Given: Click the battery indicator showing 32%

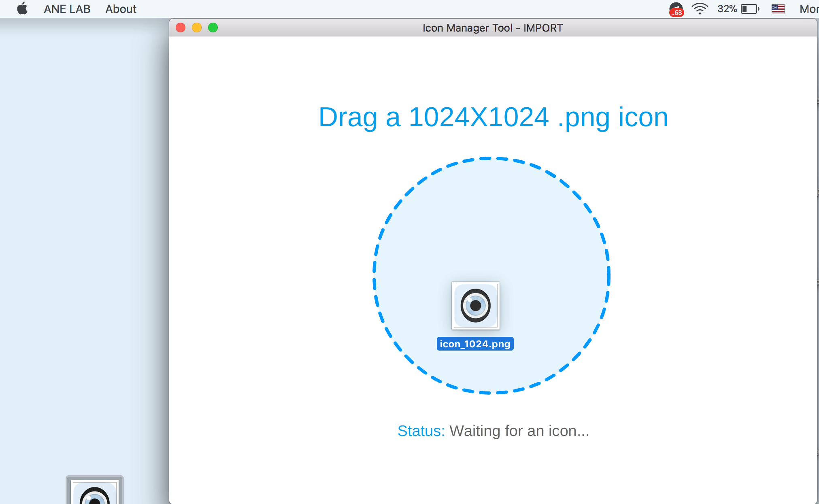Looking at the screenshot, I should [x=737, y=9].
